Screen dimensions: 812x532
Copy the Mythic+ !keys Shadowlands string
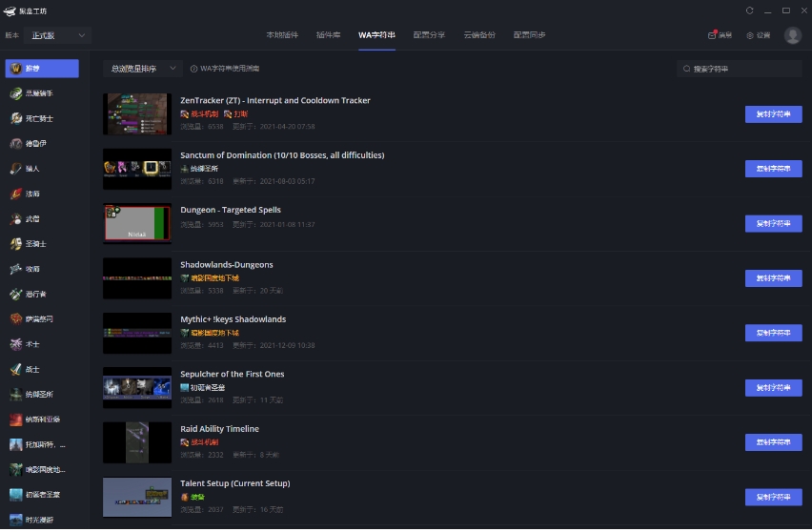tap(773, 333)
